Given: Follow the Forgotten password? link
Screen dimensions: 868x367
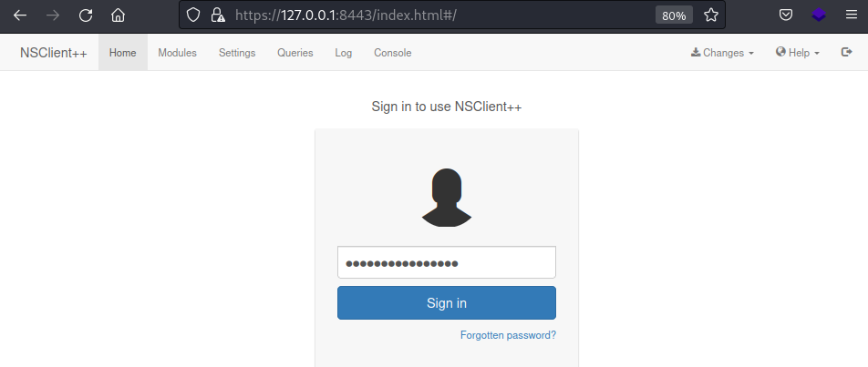Looking at the screenshot, I should [508, 335].
